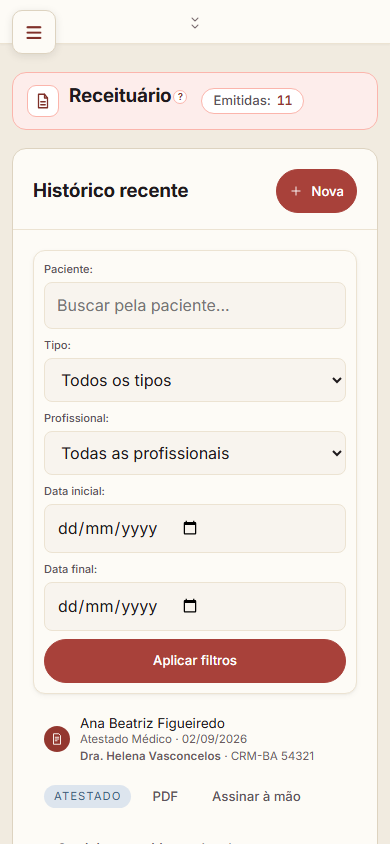Focus the Buscar pela paciente field
This screenshot has height=844, width=390.
[x=195, y=306]
